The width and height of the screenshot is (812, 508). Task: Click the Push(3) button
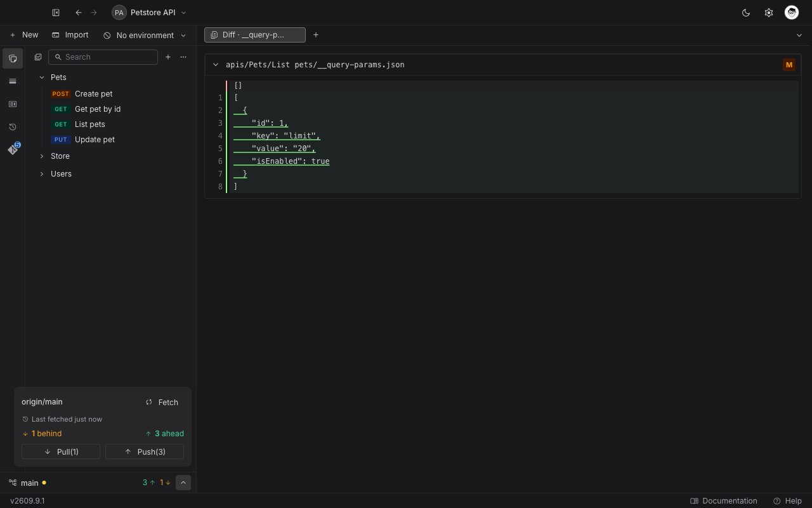point(145,451)
